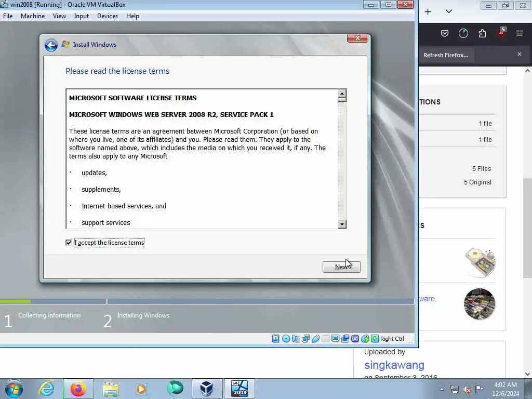Click the license text scrollbar thumb
The width and height of the screenshot is (532, 399).
tap(342, 99)
